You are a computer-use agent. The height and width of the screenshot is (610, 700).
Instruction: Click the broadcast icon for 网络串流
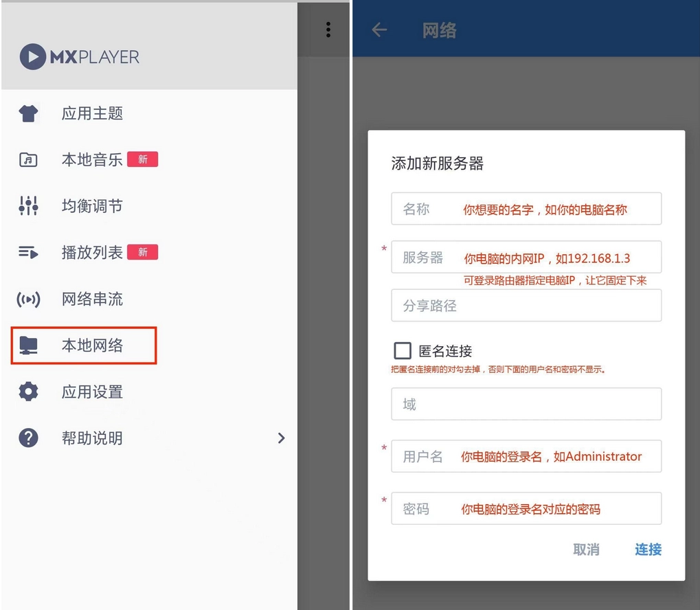(29, 300)
